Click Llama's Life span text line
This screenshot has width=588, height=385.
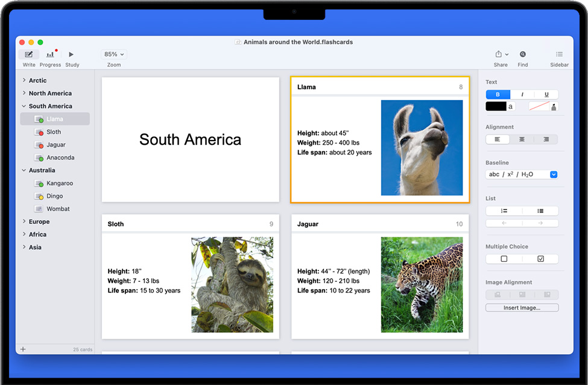335,152
